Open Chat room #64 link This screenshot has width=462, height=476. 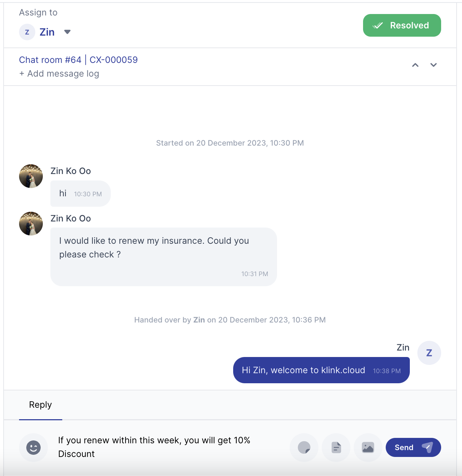pos(50,60)
